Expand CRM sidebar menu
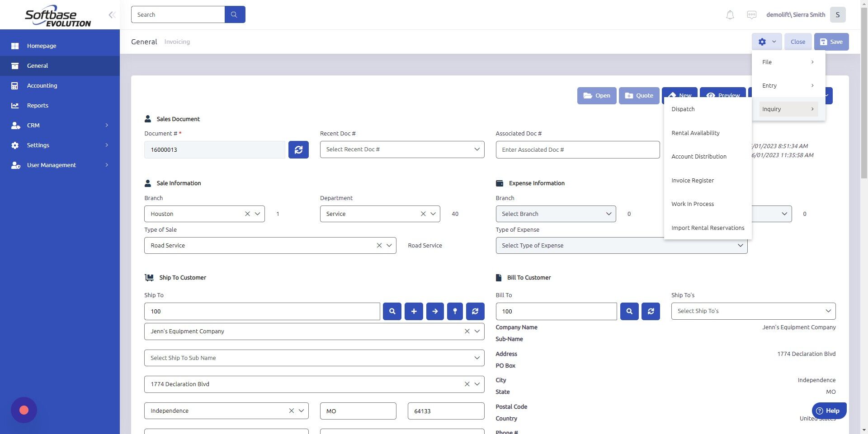This screenshot has width=868, height=434. (x=60, y=125)
